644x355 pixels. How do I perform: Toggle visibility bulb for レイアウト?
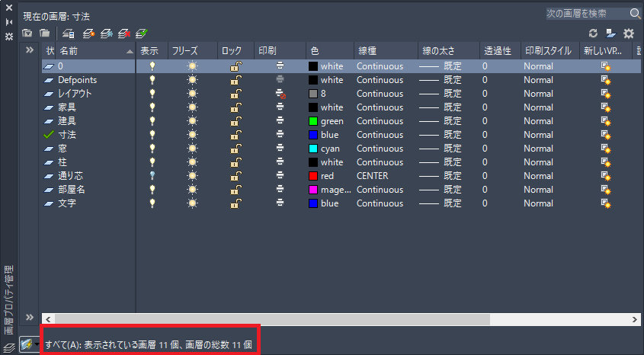pyautogui.click(x=152, y=94)
